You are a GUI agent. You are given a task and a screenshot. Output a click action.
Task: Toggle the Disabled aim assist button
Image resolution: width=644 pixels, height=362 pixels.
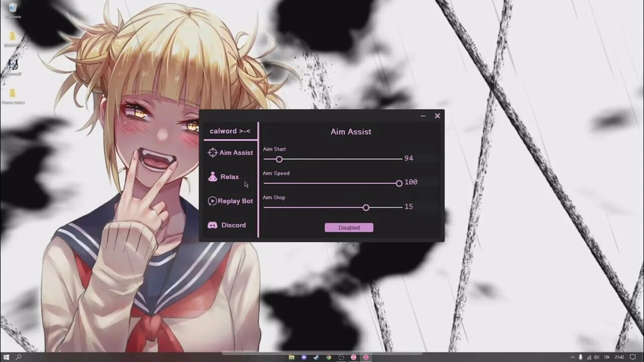tap(349, 228)
